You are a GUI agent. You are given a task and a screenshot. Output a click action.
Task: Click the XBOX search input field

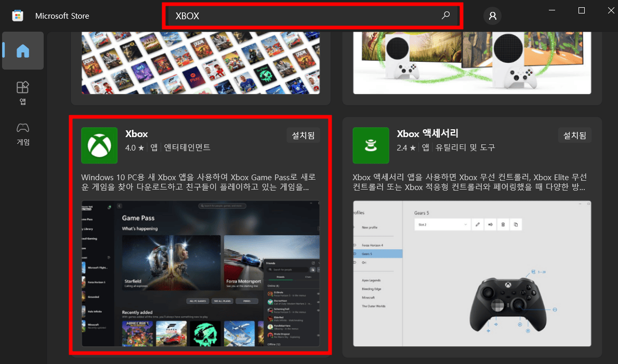click(x=312, y=16)
